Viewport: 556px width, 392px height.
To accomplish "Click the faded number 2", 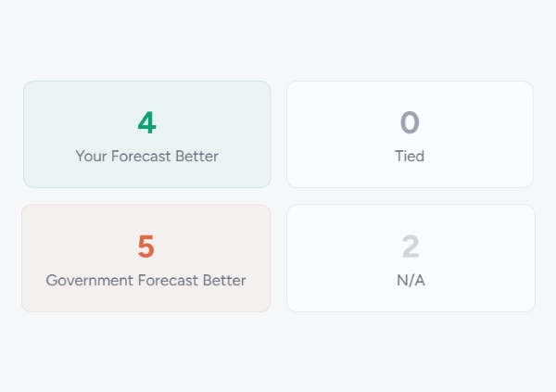I will coord(411,247).
